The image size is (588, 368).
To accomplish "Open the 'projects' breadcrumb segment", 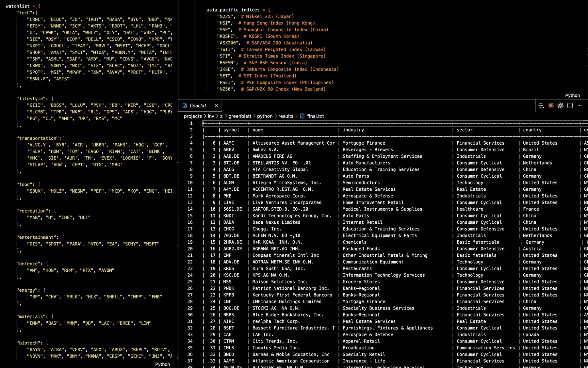I will pos(193,116).
